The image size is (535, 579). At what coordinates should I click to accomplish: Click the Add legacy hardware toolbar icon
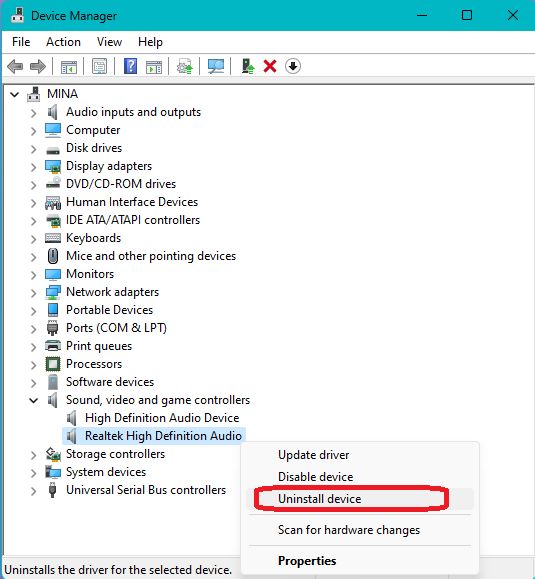click(248, 66)
